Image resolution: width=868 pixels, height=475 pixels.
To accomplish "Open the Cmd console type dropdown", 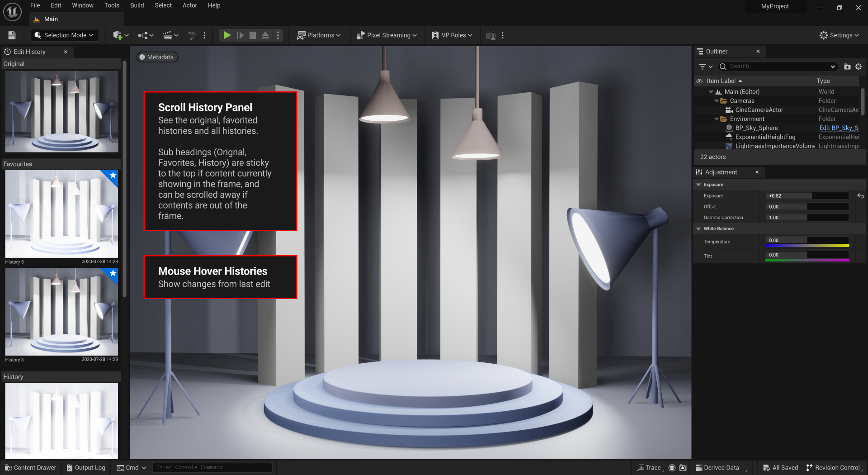I will [132, 468].
